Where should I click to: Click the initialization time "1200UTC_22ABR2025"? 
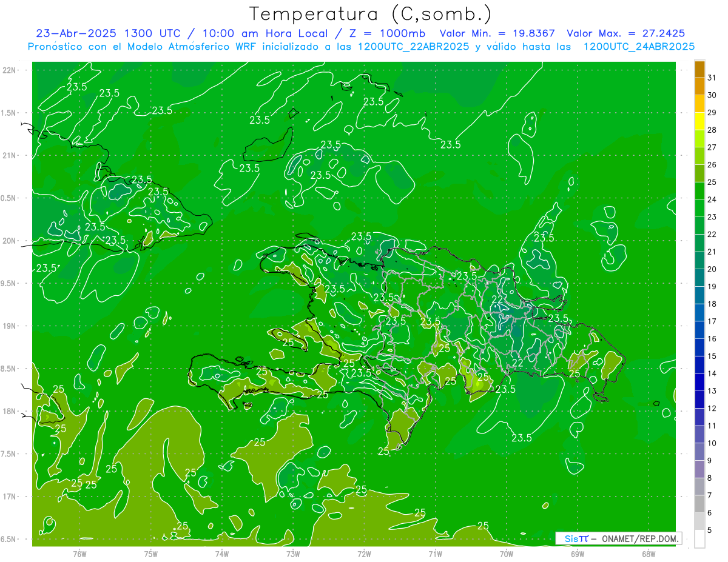point(413,46)
